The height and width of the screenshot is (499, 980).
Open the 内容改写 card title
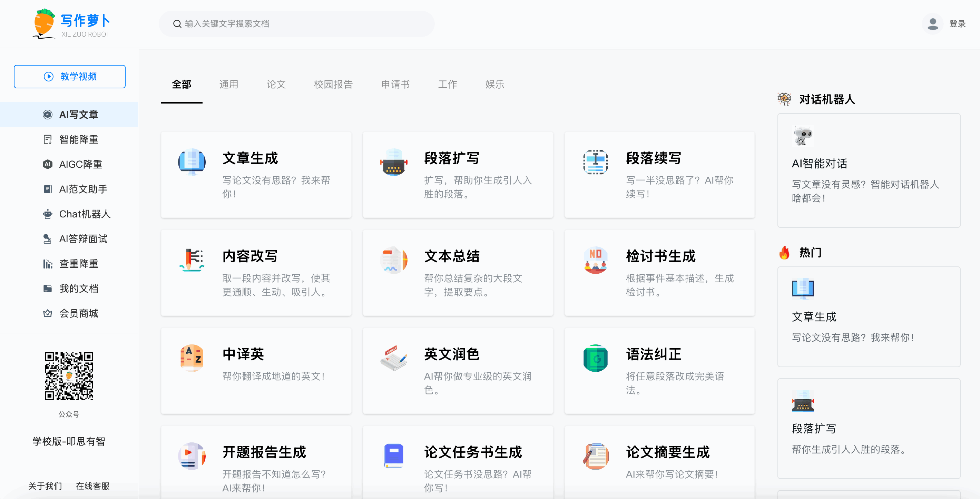(250, 256)
